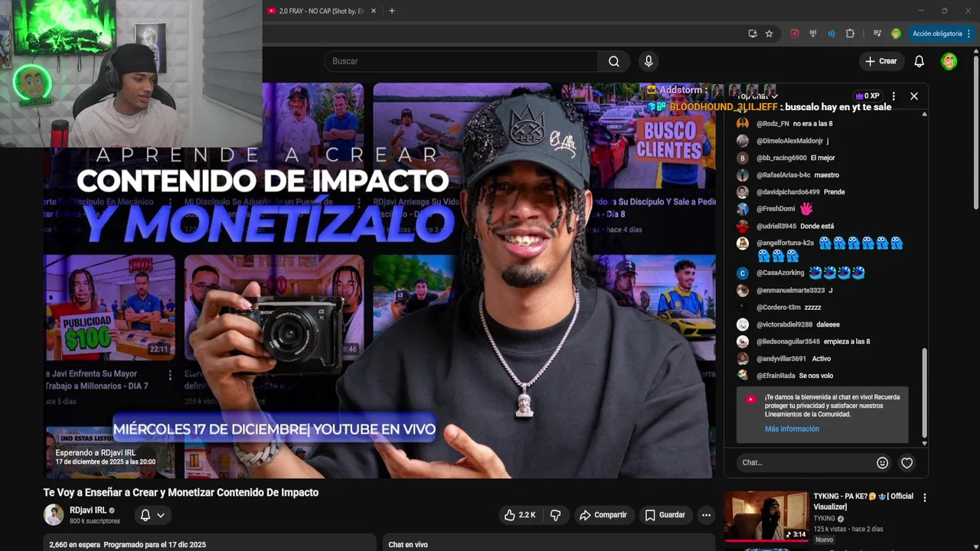Save video with Guardar button
The height and width of the screenshot is (551, 980).
[665, 515]
